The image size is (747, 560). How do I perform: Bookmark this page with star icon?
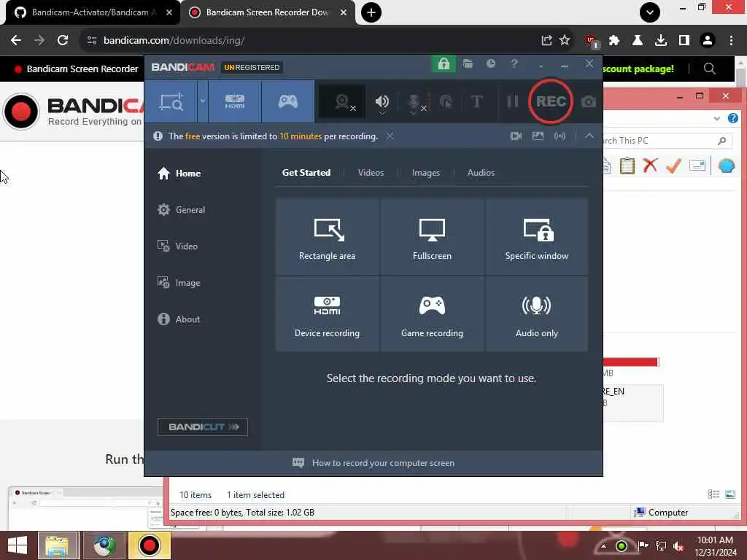565,41
